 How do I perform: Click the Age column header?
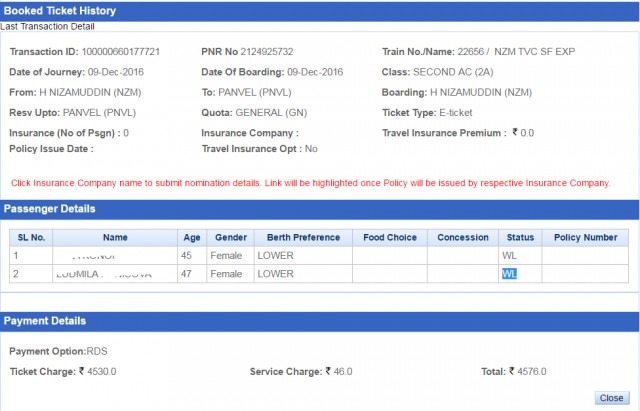(x=192, y=238)
